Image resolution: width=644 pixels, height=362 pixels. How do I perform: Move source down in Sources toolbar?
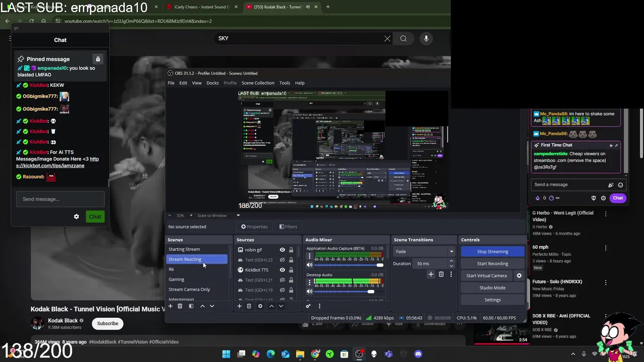click(x=281, y=306)
